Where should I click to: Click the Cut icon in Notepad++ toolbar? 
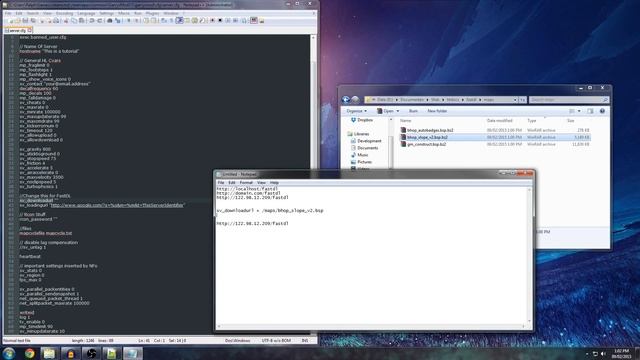click(x=66, y=20)
